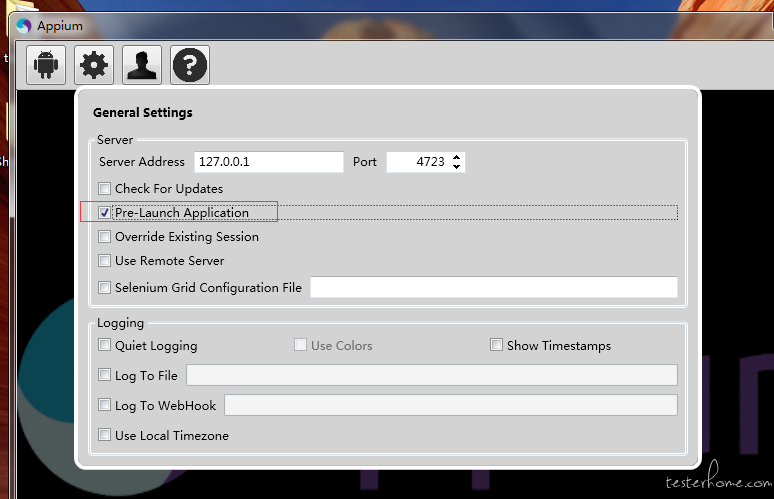Enable Selenium Grid Configuration File checkbox
The width and height of the screenshot is (774, 499).
[104, 287]
